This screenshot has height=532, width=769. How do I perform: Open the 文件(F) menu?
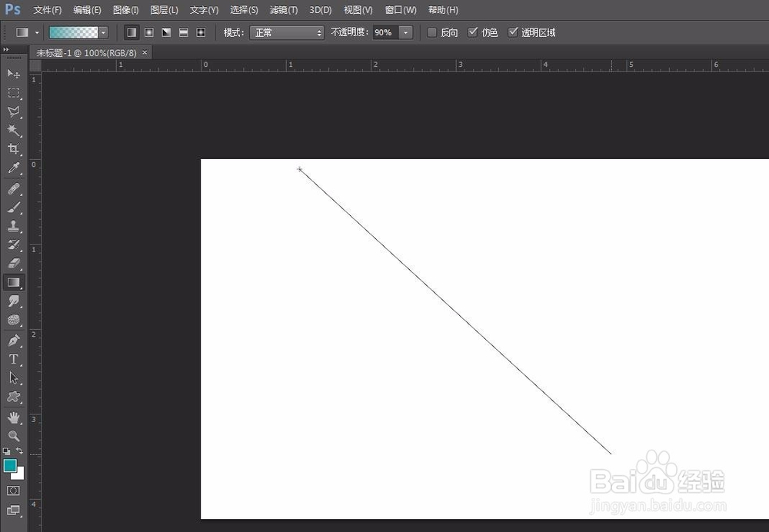(48, 10)
